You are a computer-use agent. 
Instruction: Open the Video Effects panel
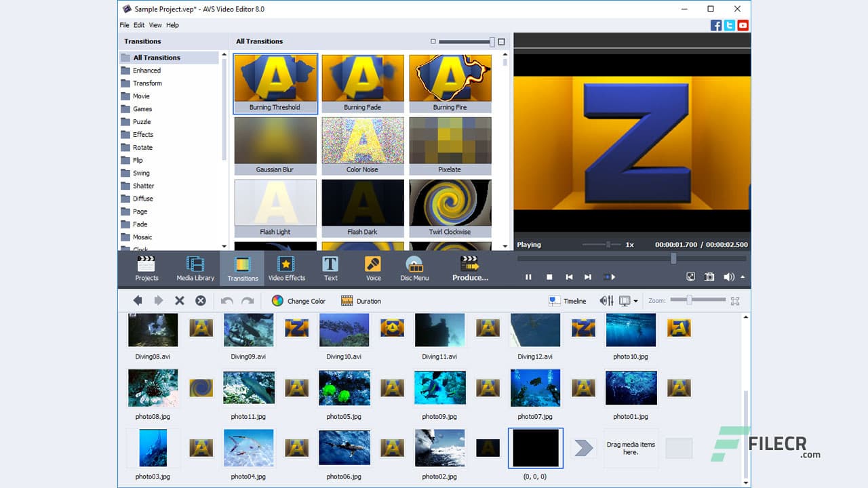[287, 268]
